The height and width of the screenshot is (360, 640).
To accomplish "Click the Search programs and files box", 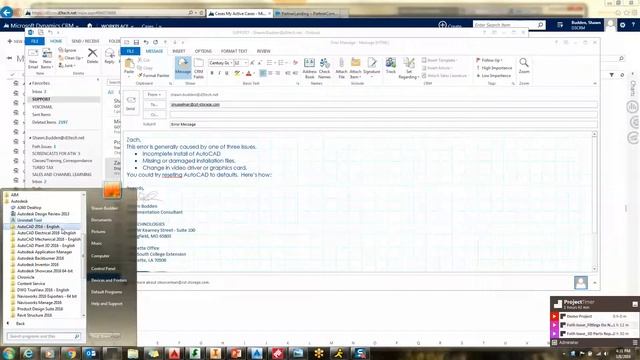I will (x=43, y=336).
